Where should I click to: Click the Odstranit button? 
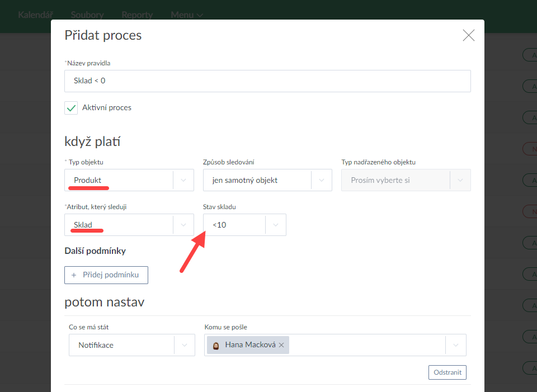(x=447, y=372)
